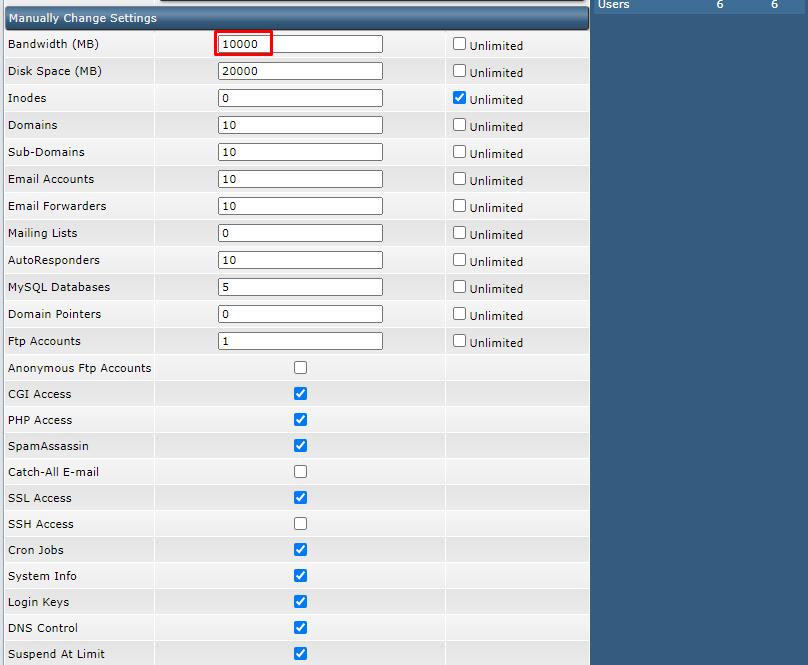Tick Unlimited for Mailing Lists
This screenshot has height=665, width=808.
460,233
